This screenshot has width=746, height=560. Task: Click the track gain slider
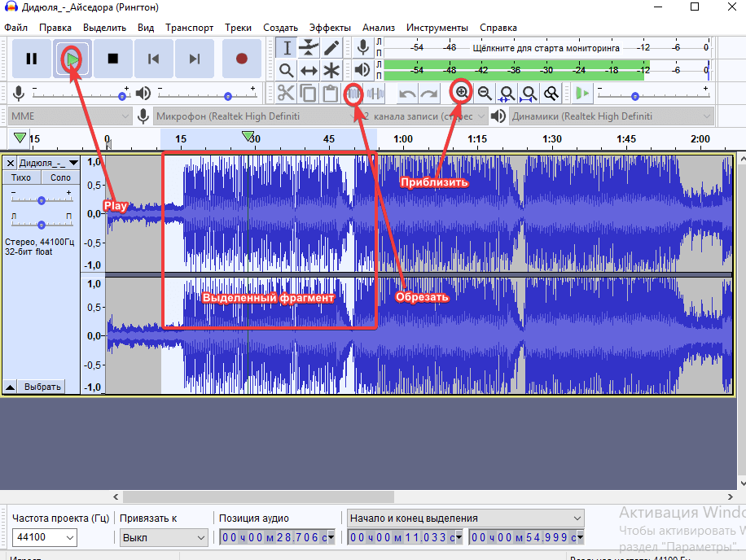(x=41, y=199)
